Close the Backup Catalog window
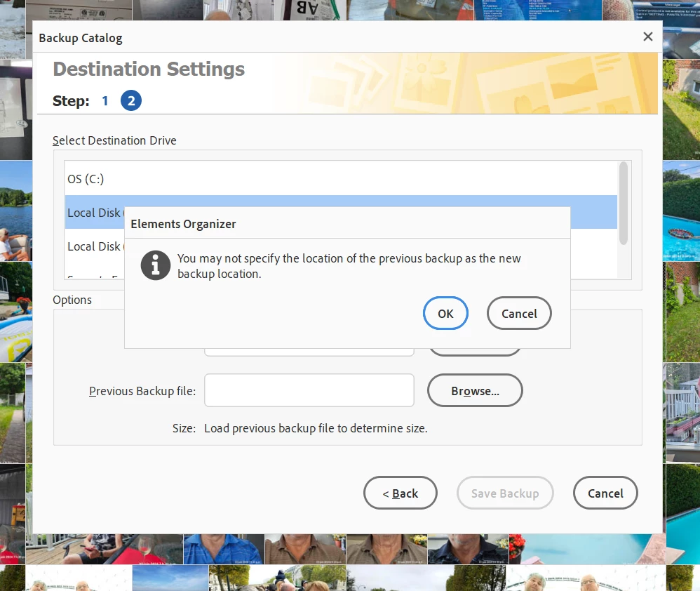The height and width of the screenshot is (591, 700). point(648,36)
